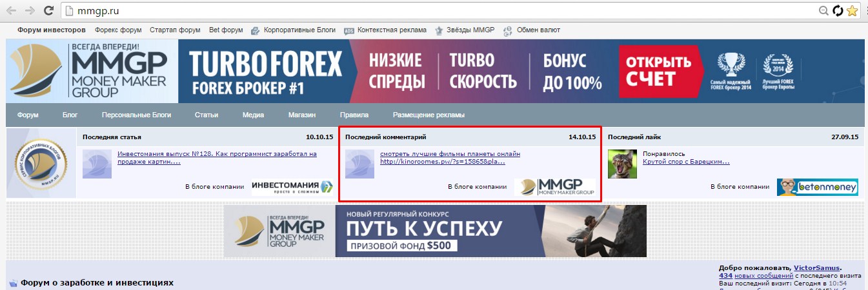Image resolution: width=868 pixels, height=290 pixels.
Task: Click the Звёзды MMGP star icon
Action: (x=439, y=30)
